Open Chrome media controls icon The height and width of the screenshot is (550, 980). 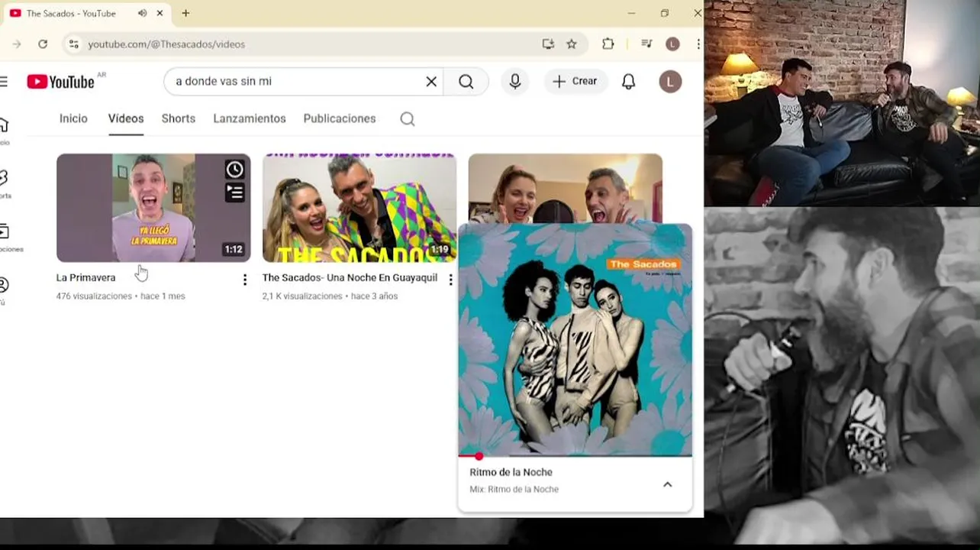[646, 44]
